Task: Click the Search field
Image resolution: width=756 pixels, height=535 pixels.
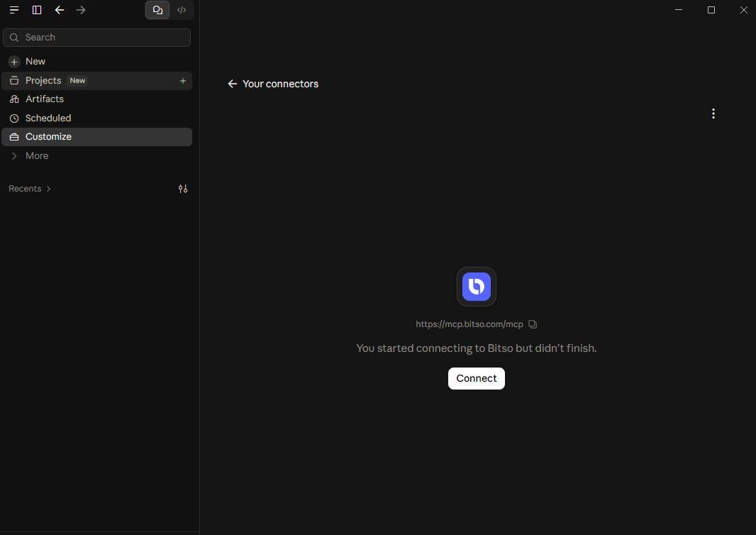Action: pyautogui.click(x=97, y=38)
